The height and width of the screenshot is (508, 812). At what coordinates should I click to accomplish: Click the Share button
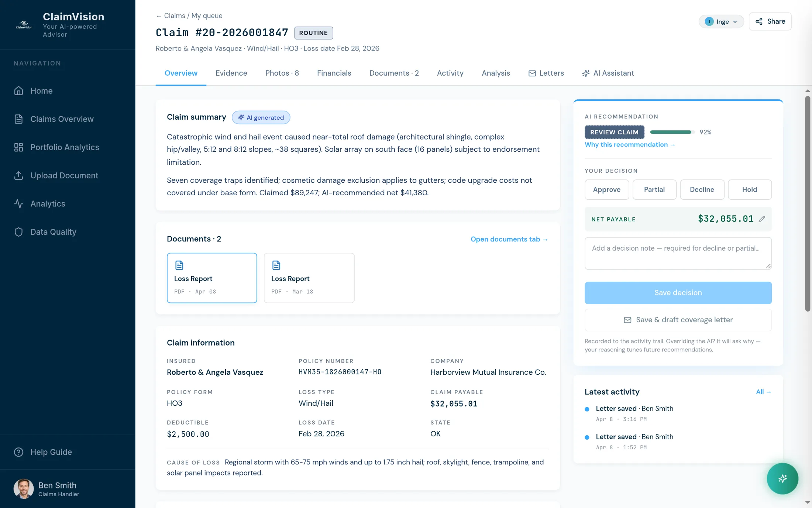770,21
